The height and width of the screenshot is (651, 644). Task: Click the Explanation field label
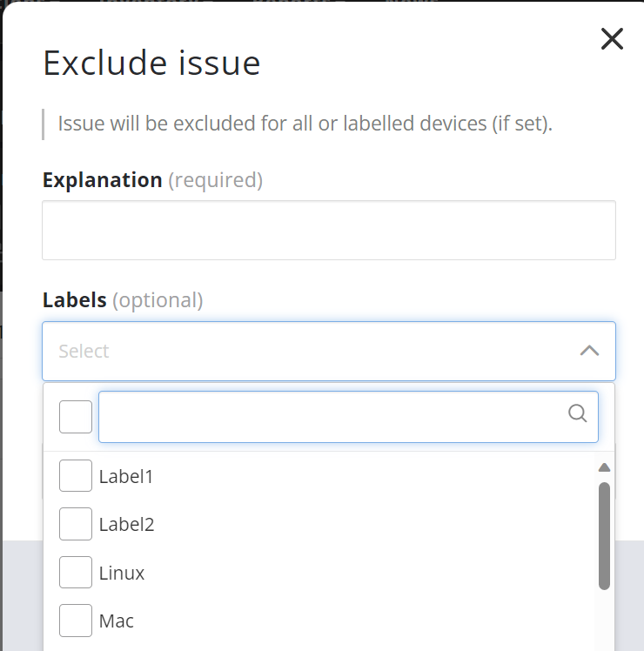point(102,180)
